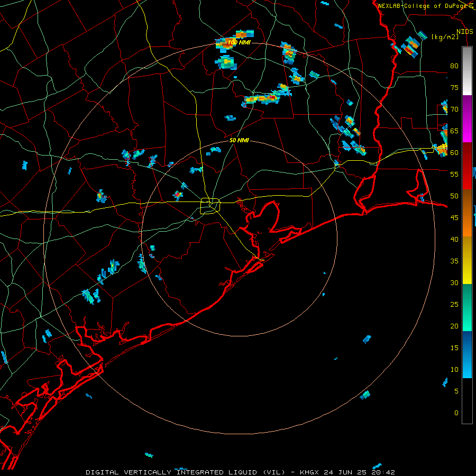
Task: Click the 0 value on the color scale
Action: tap(456, 413)
